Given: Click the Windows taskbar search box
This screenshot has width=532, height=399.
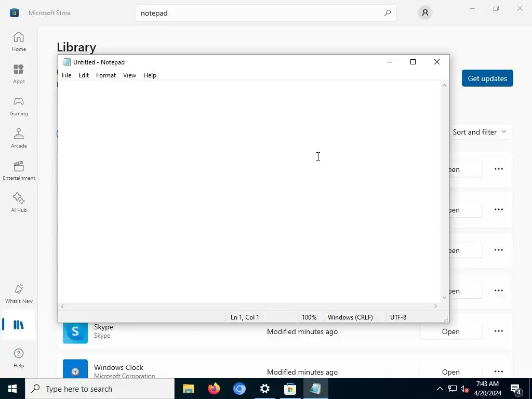Looking at the screenshot, I should pos(100,389).
